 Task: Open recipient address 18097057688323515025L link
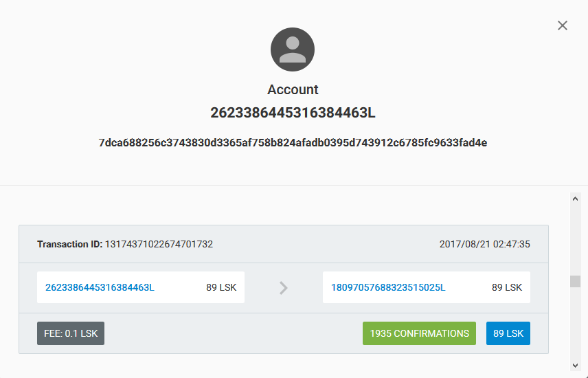pyautogui.click(x=388, y=287)
